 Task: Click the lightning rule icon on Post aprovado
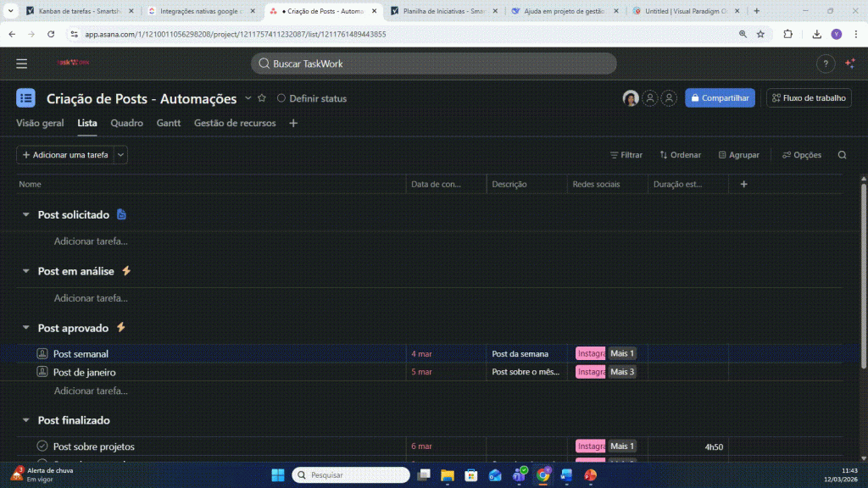point(120,328)
